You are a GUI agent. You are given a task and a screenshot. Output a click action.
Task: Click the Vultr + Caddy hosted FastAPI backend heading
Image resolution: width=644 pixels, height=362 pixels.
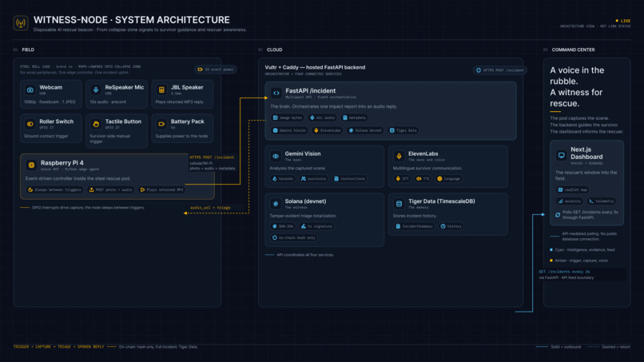click(x=315, y=67)
